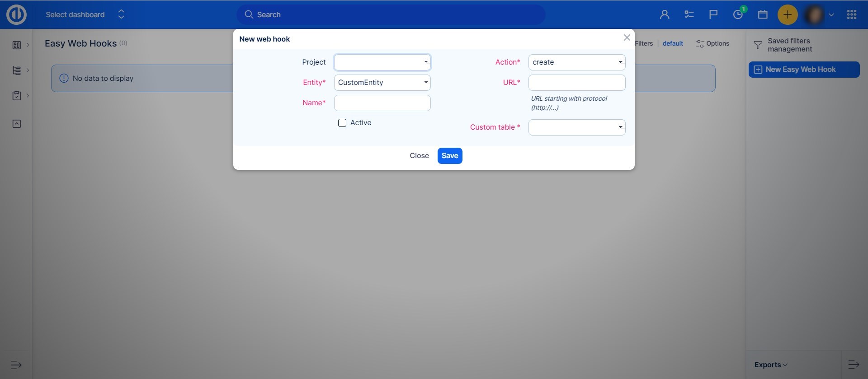Expand the Entity dropdown showing CustomEntity
Image resolution: width=868 pixels, height=379 pixels.
click(382, 83)
